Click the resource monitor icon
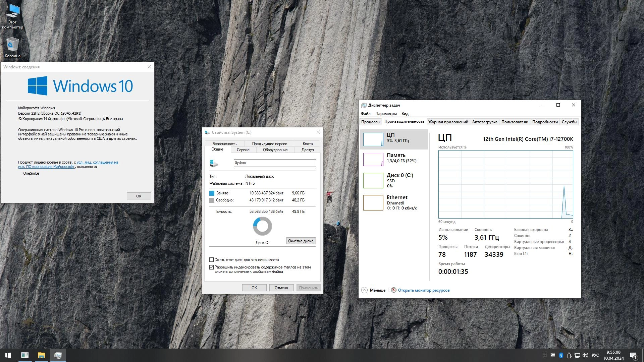 point(394,290)
